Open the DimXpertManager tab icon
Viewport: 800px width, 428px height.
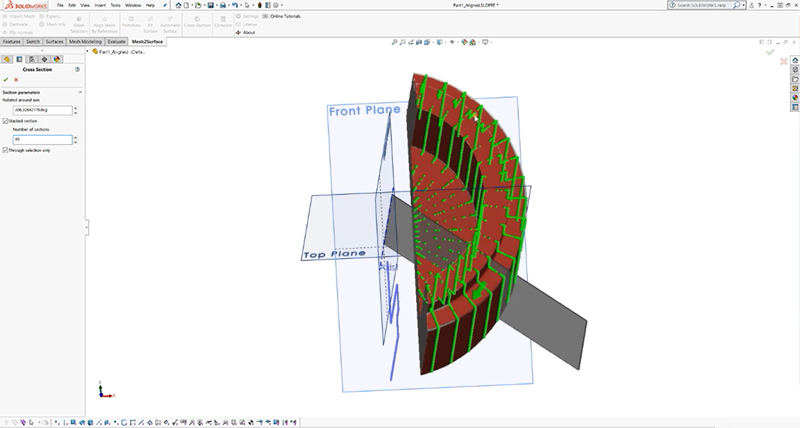coord(44,59)
